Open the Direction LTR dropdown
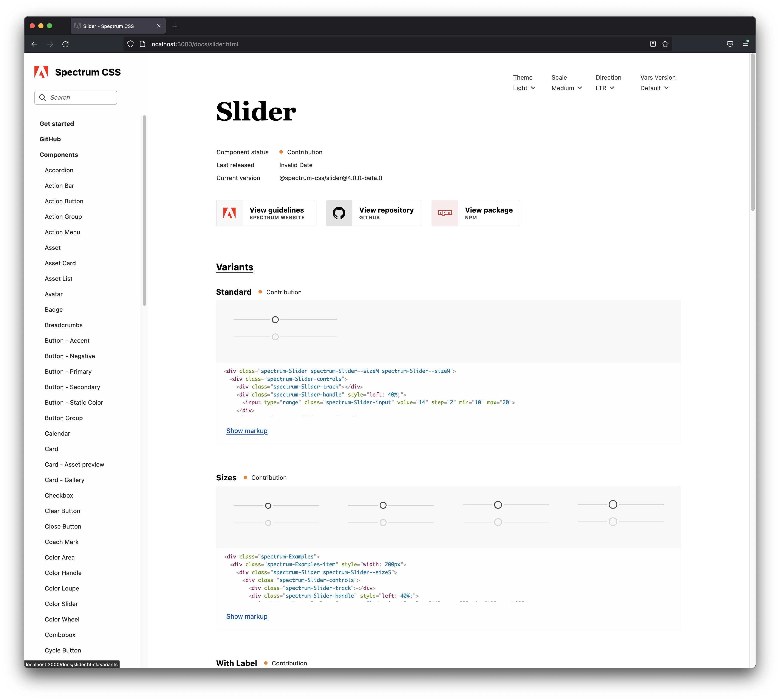 (605, 88)
